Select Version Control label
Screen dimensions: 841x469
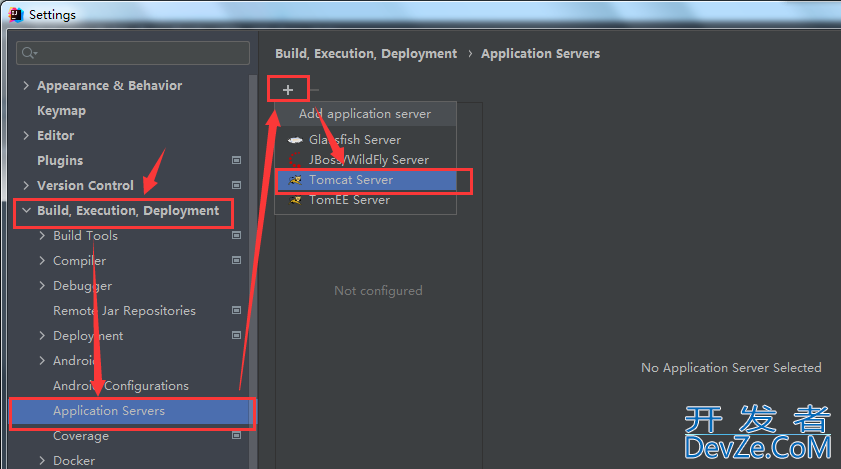tap(85, 185)
